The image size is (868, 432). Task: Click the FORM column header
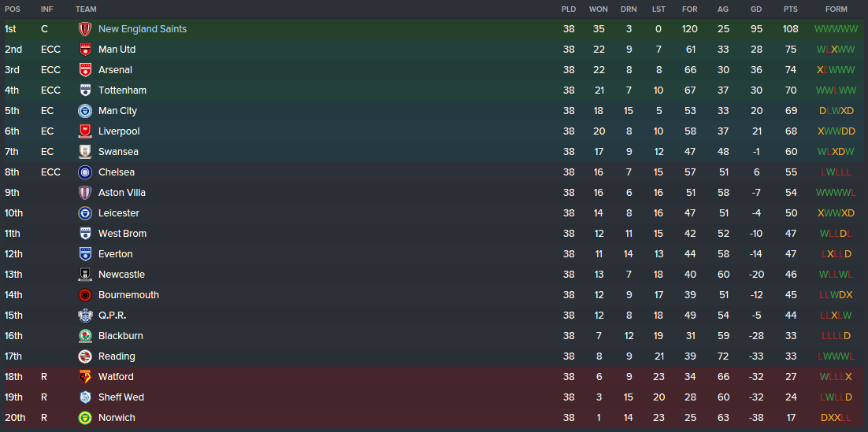(836, 9)
